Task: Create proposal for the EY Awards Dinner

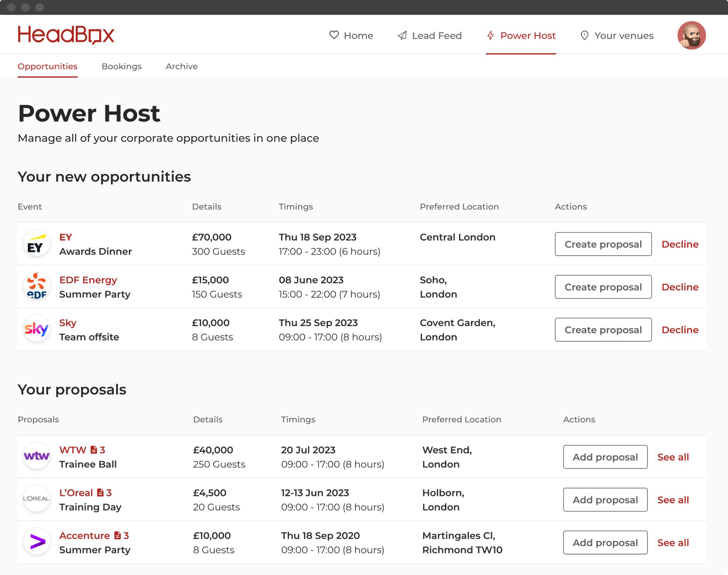Action: (x=603, y=244)
